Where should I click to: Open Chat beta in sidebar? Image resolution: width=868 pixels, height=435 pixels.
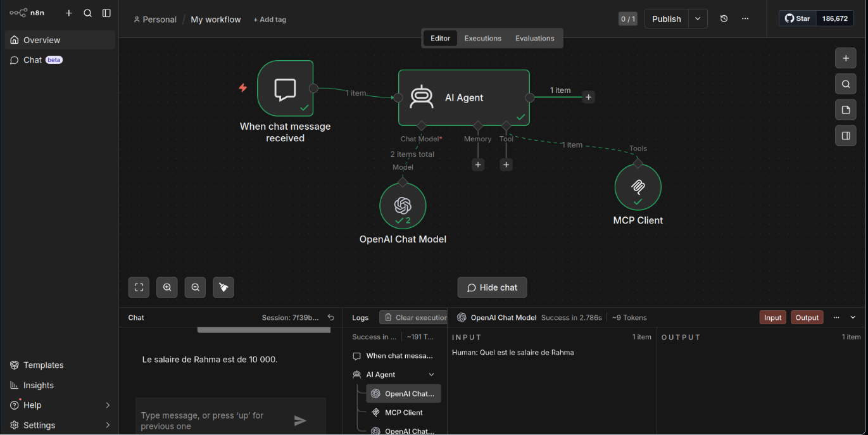point(60,60)
